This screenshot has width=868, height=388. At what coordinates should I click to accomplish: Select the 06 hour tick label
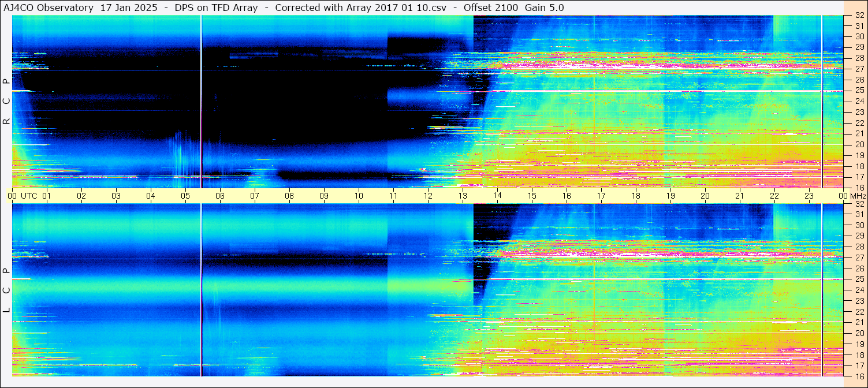tap(220, 196)
